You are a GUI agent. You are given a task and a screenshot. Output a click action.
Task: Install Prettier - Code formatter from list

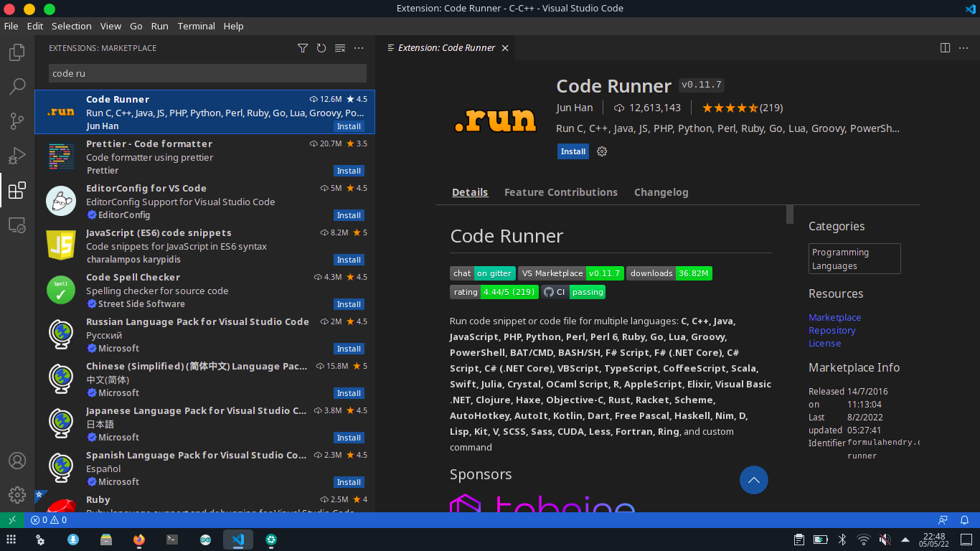349,171
